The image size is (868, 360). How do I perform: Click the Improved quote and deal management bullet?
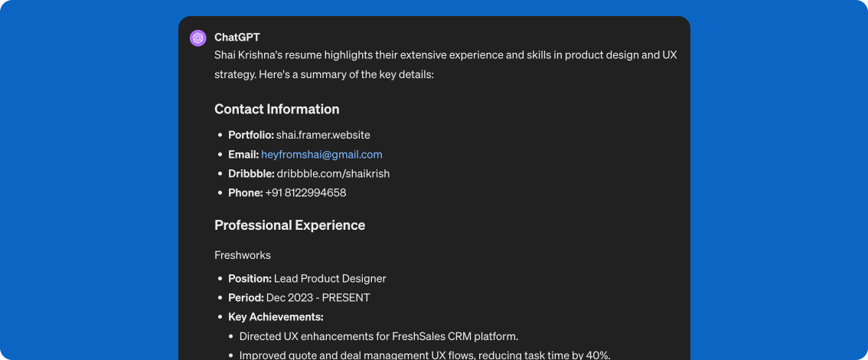click(x=425, y=355)
